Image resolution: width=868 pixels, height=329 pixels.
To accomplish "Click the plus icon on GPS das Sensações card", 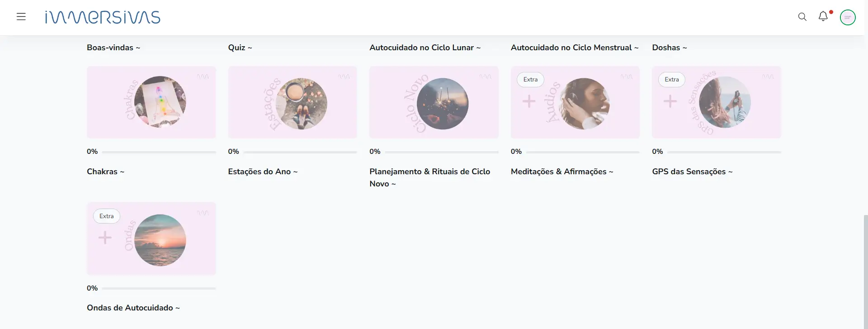I will 670,101.
